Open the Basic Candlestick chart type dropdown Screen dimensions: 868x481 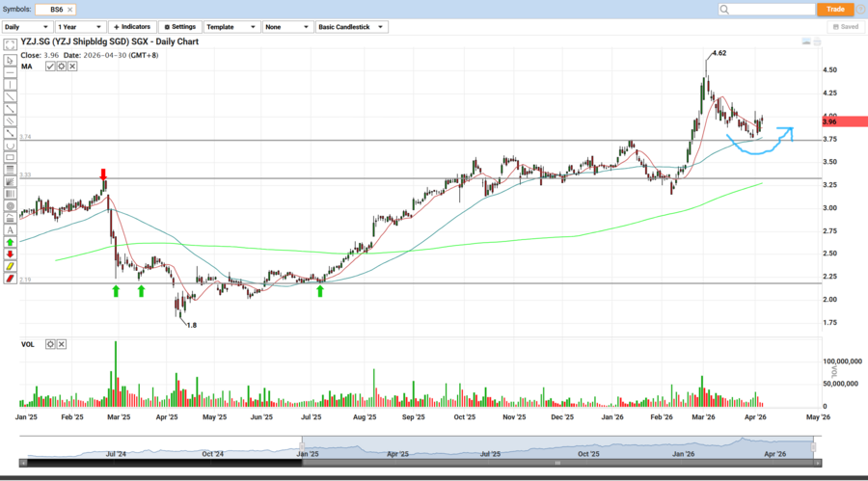pyautogui.click(x=352, y=27)
